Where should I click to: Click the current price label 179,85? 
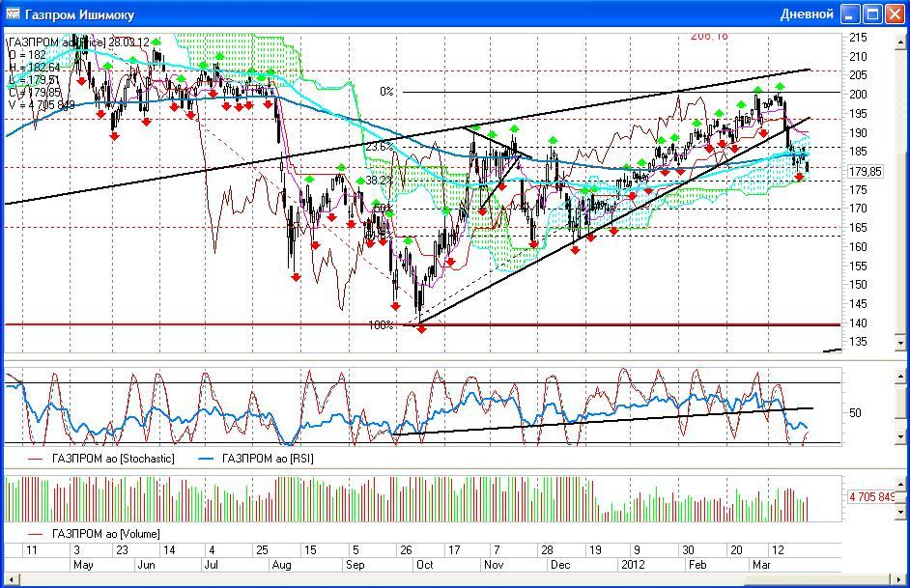[865, 172]
